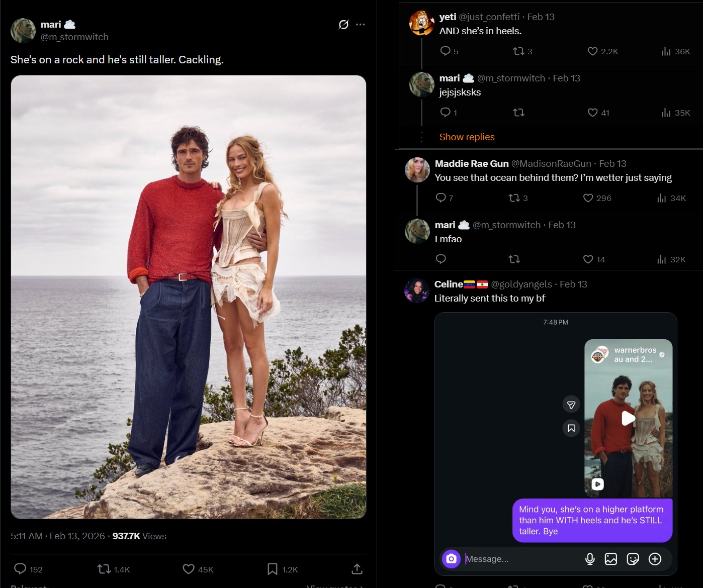The image size is (703, 588).
Task: Share the main post via share icon
Action: pos(357,569)
